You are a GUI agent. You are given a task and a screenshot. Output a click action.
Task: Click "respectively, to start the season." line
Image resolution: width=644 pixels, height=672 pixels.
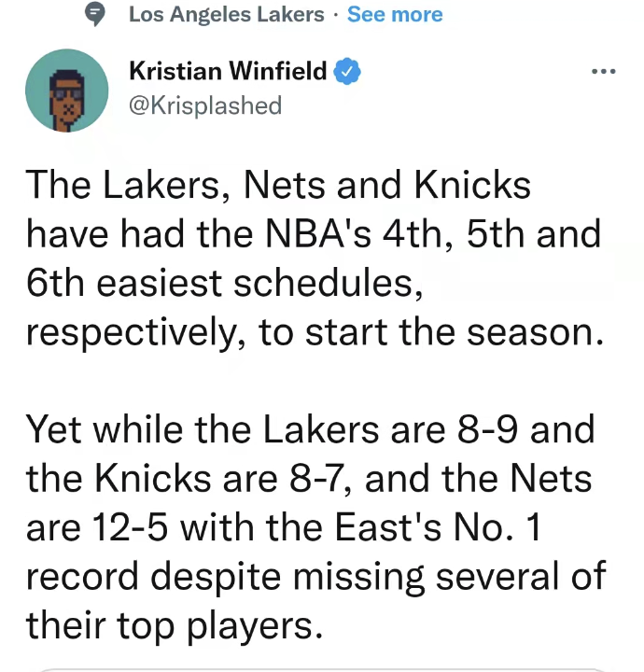click(x=315, y=334)
